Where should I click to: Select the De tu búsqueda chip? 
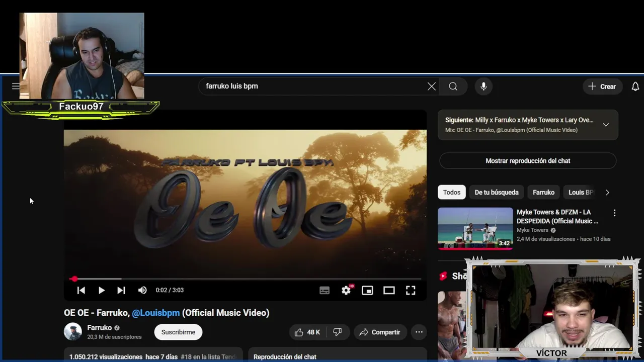click(497, 193)
